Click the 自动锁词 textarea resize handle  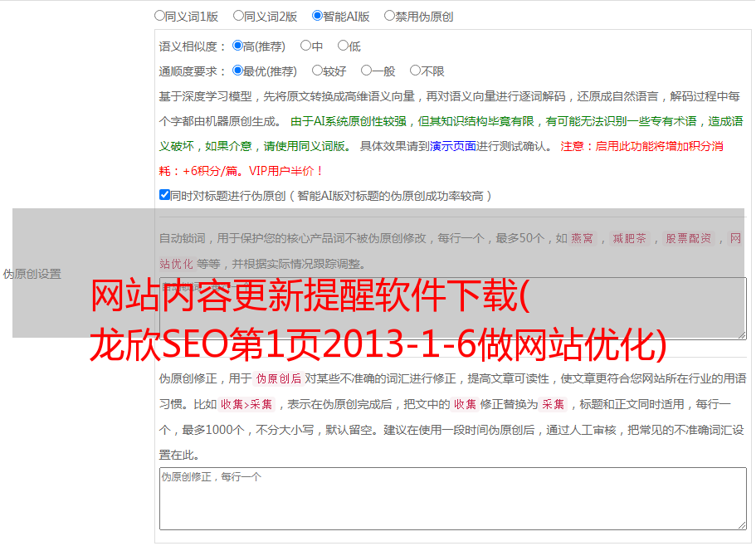click(x=742, y=335)
